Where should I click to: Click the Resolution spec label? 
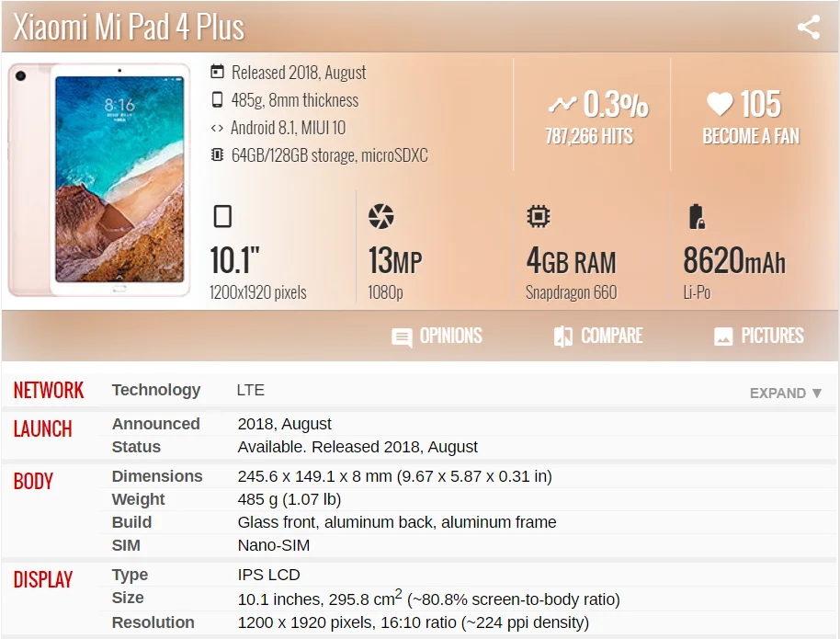153,622
